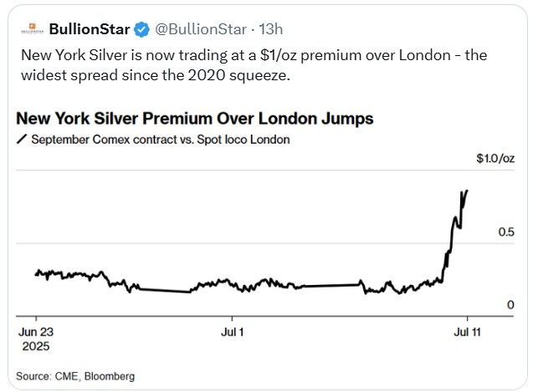Click the Jun 23 x-axis date label
The height and width of the screenshot is (392, 533).
pos(36,331)
